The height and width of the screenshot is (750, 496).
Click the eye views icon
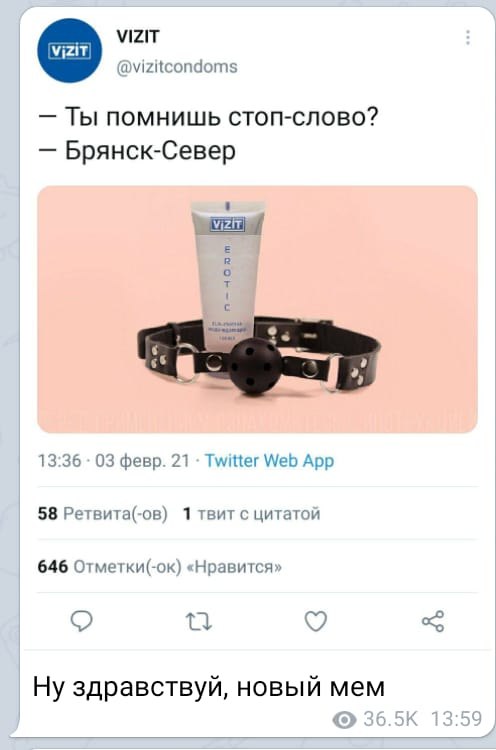click(x=344, y=719)
